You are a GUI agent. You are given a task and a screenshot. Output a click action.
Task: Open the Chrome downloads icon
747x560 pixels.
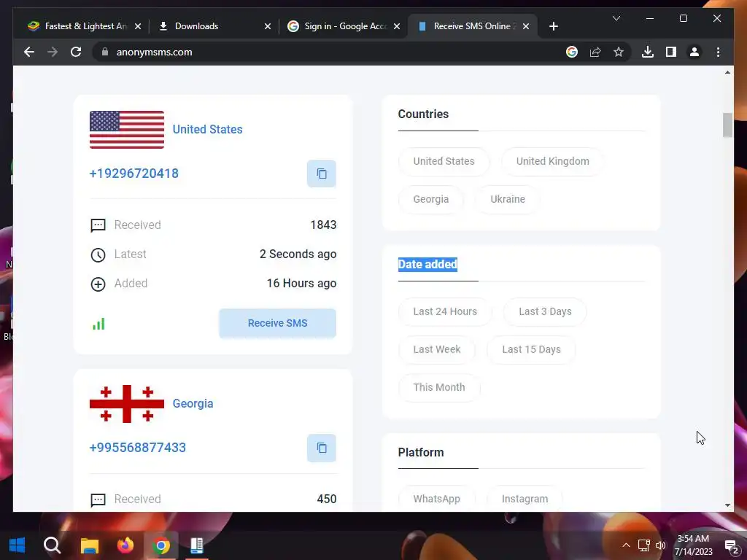point(648,52)
